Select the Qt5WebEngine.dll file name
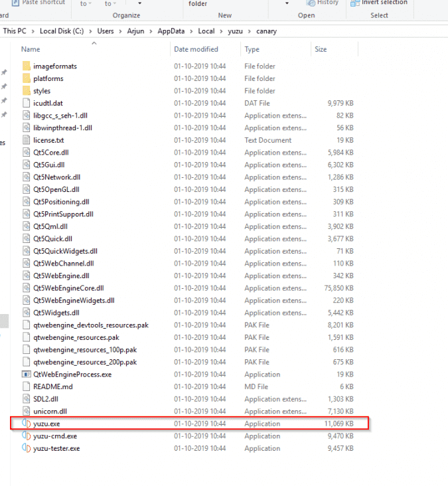The image size is (448, 486). coord(61,276)
